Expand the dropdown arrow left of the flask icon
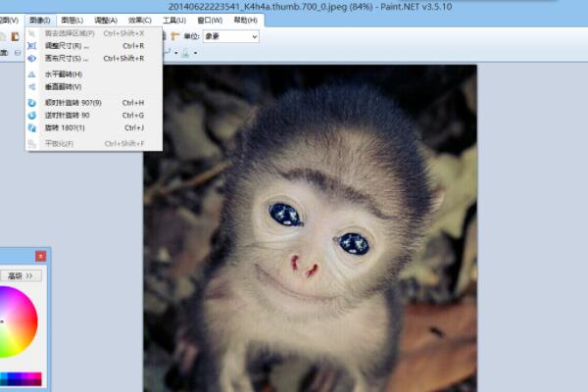Image resolution: width=588 pixels, height=392 pixels. coord(176,53)
